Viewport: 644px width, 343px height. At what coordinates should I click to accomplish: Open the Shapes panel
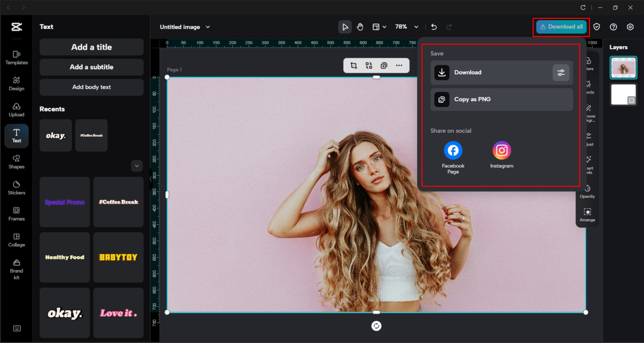(x=16, y=162)
